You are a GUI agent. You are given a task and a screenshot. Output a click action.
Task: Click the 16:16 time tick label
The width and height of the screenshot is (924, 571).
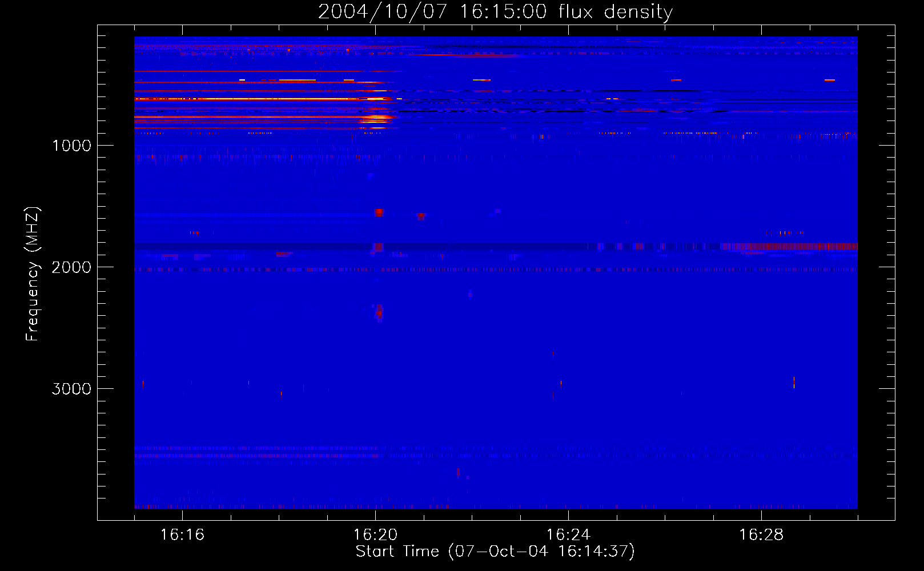point(182,535)
